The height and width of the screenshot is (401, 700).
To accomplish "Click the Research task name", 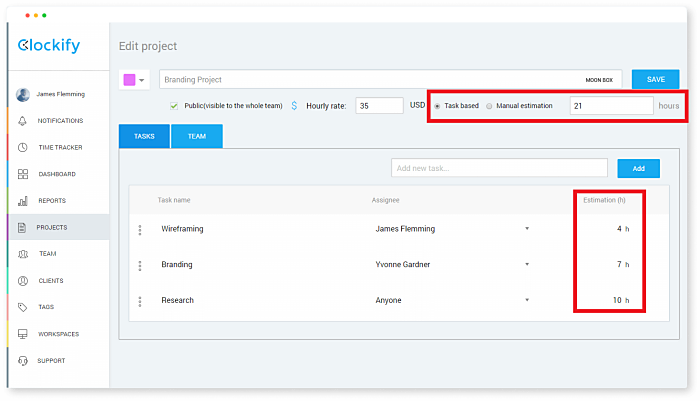I will (177, 300).
